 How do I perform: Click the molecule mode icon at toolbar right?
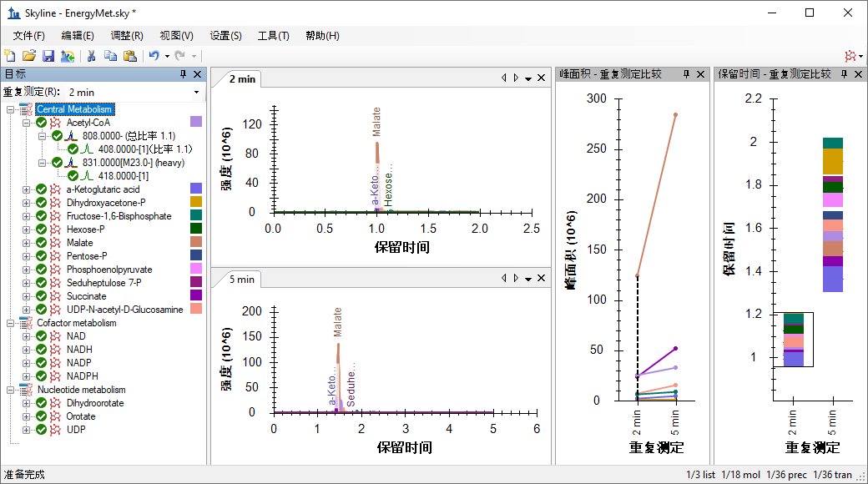[850, 56]
